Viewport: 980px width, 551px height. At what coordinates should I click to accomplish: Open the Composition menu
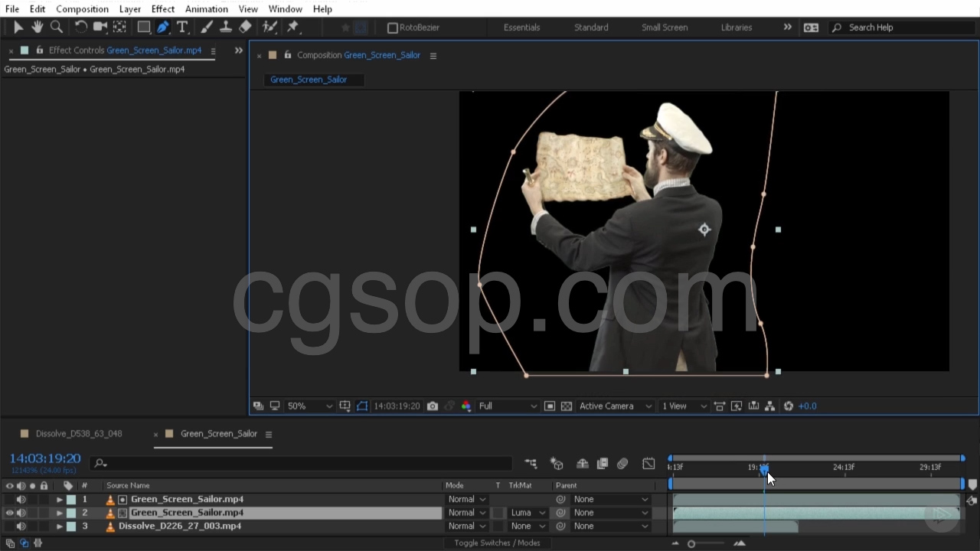82,9
